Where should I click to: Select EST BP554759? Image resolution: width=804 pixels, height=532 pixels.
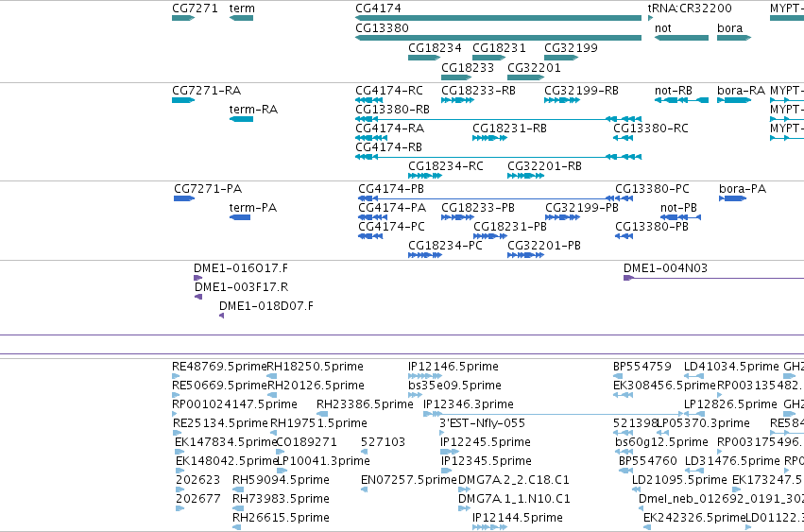(x=641, y=367)
